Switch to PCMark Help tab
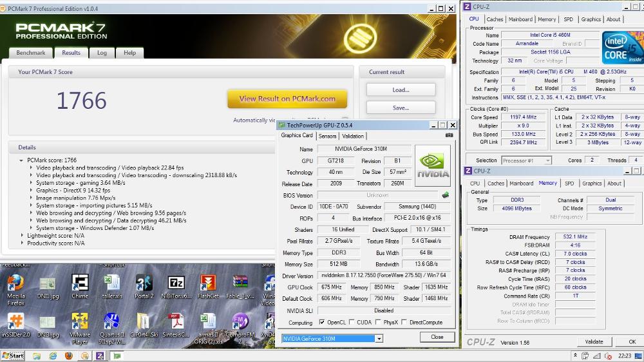This screenshot has width=644, height=362. tap(130, 53)
